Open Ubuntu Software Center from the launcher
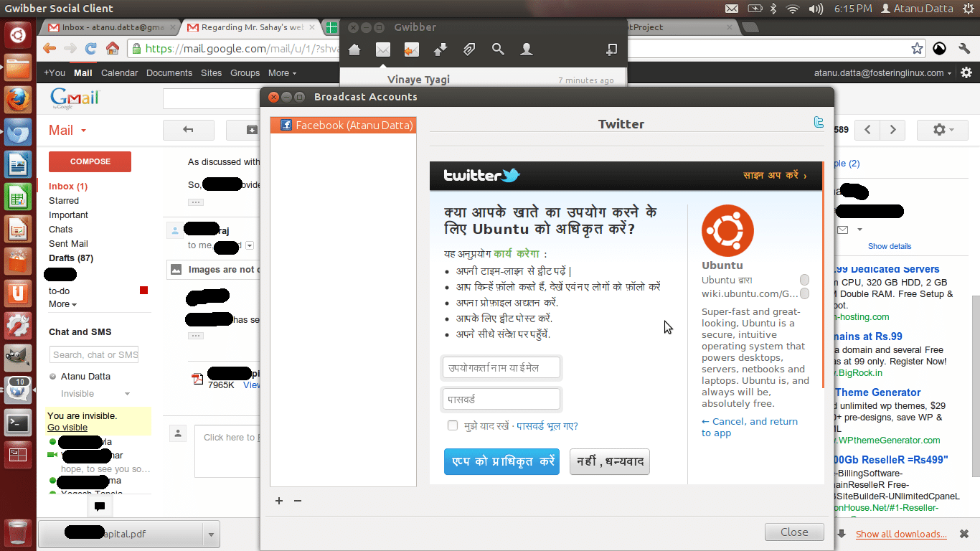Screen dimensions: 980x551 [19, 262]
